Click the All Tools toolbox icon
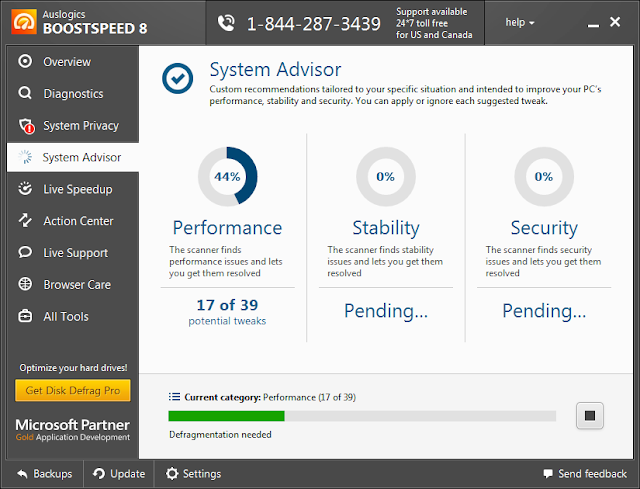This screenshot has width=640, height=489. (x=25, y=316)
